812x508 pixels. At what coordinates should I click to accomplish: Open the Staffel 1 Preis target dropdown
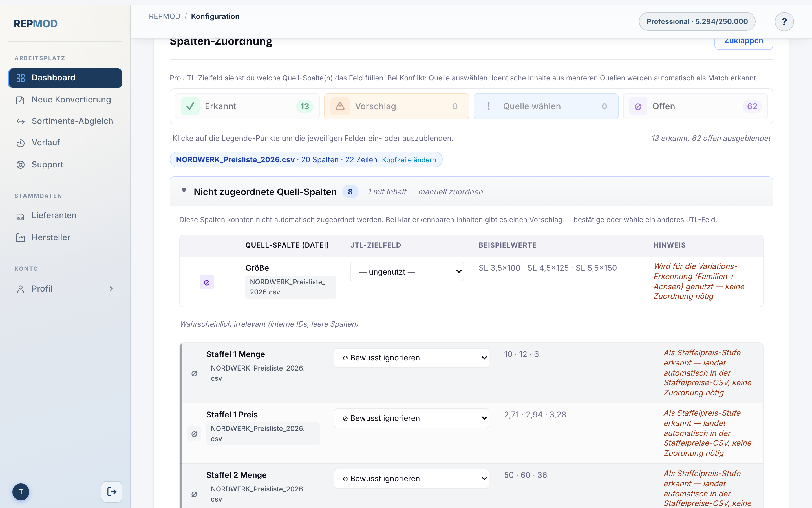[x=411, y=418]
